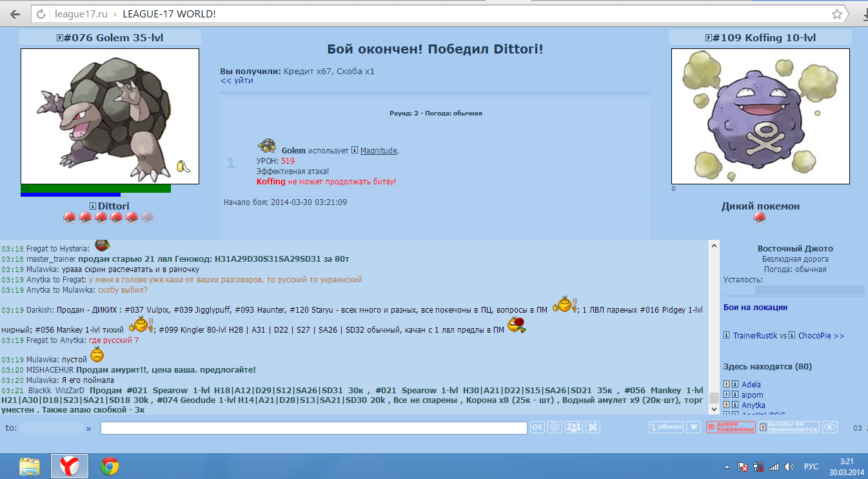Screen dimensions: 868x479
Task: Open user Anytka from location list
Action: pyautogui.click(x=753, y=405)
